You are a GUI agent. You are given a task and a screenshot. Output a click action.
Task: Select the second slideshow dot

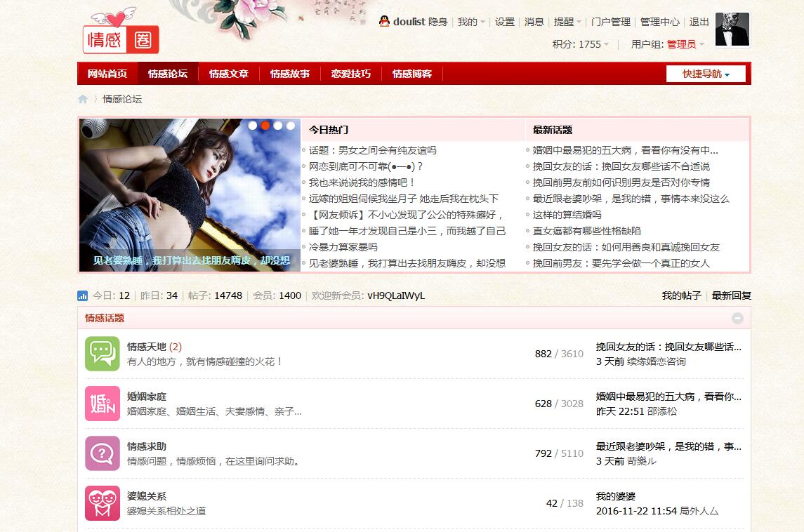[x=265, y=125]
